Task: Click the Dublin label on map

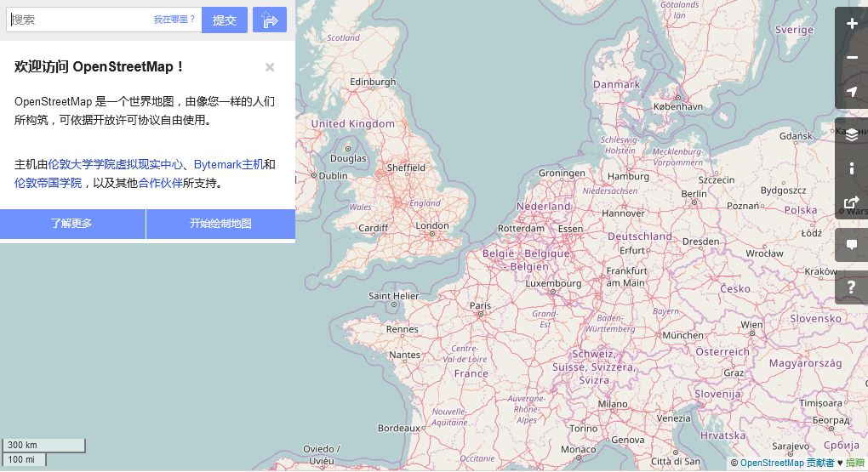Action: click(x=334, y=175)
